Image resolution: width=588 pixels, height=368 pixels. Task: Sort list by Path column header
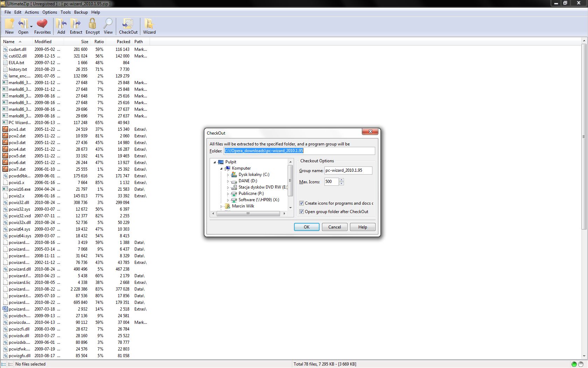click(141, 42)
